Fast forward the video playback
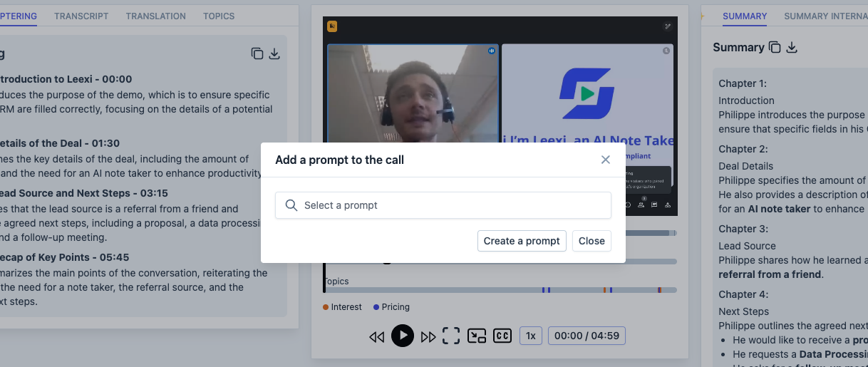This screenshot has width=868, height=367. pos(428,336)
